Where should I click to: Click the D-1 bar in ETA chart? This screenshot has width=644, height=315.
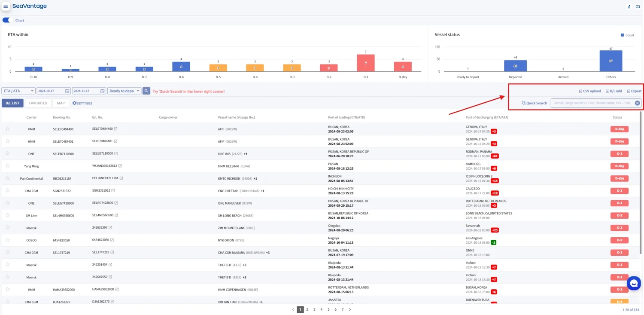[x=366, y=63]
